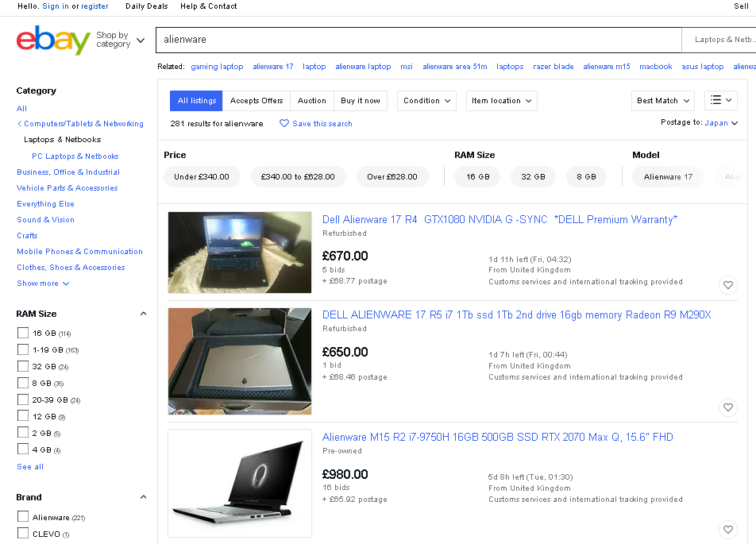Open the Alienware 17 R4 laptop thumbnail

pyautogui.click(x=240, y=253)
